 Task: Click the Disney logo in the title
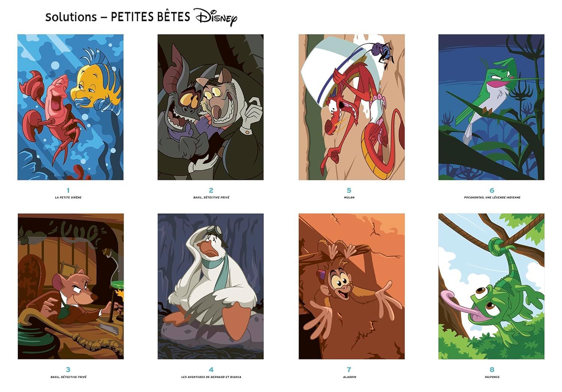coord(215,17)
